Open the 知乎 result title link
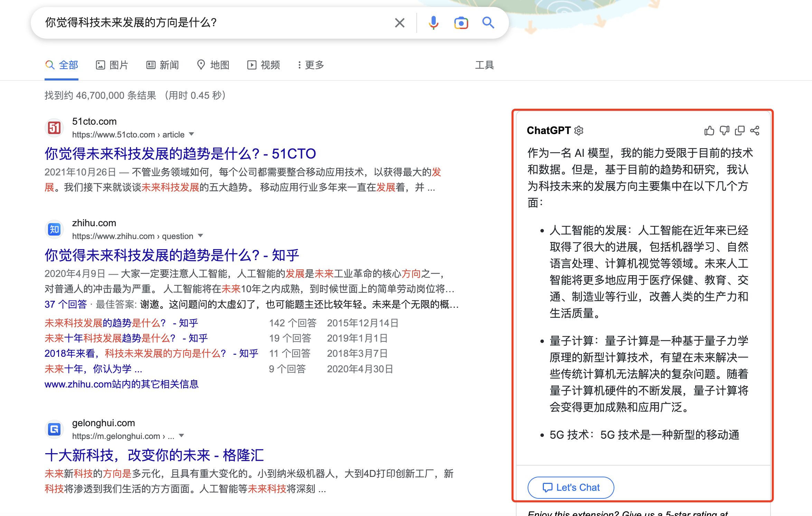 pyautogui.click(x=171, y=255)
